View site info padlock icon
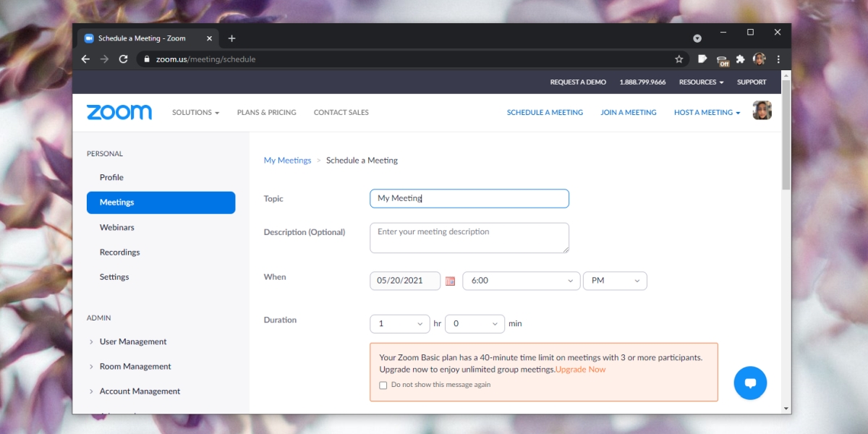 point(147,59)
